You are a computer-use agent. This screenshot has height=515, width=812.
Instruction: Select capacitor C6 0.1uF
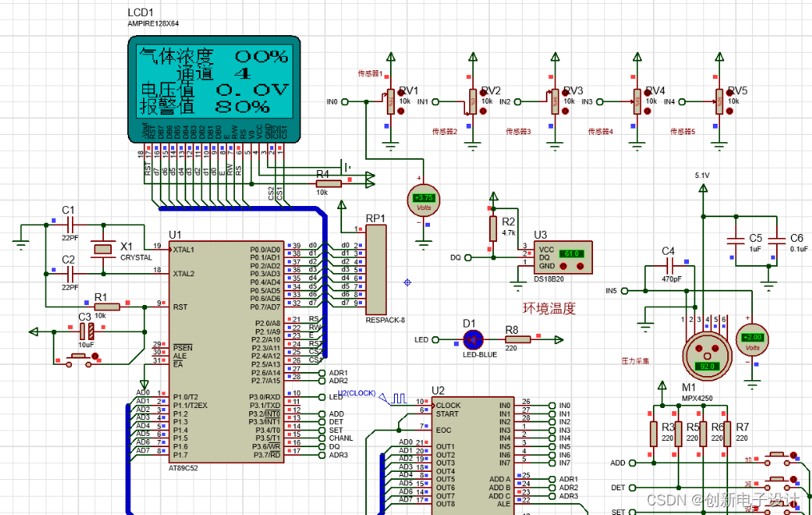[777, 240]
